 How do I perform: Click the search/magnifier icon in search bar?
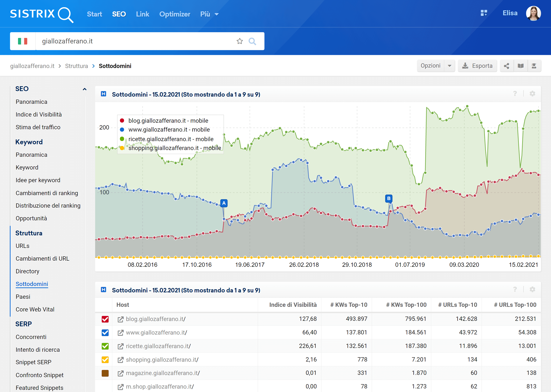(253, 41)
